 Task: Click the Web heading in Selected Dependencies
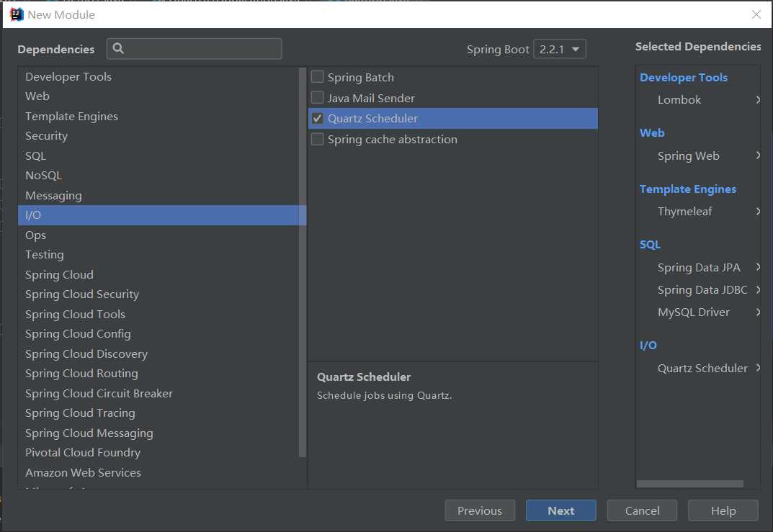pyautogui.click(x=652, y=133)
